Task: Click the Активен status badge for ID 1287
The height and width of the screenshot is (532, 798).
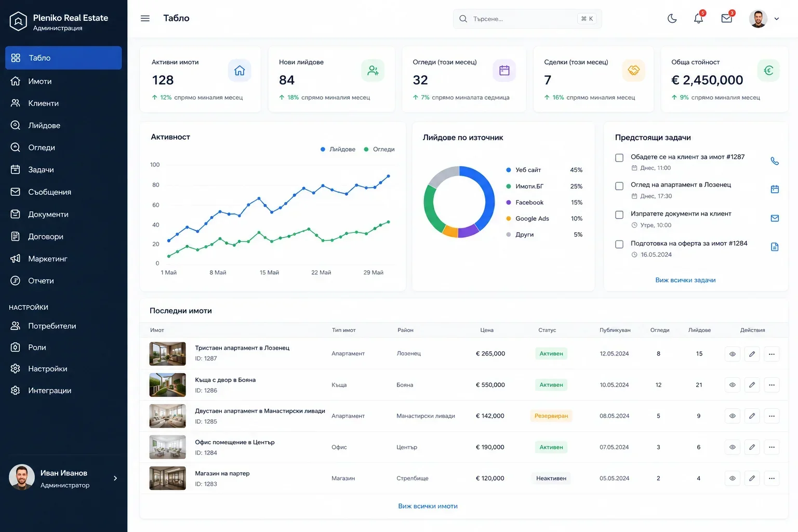Action: pos(551,354)
